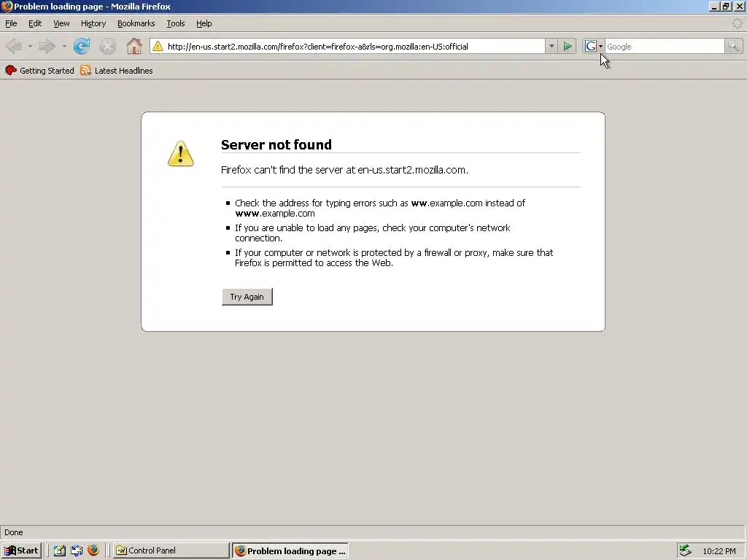
Task: Click the green Go arrow button
Action: 568,46
